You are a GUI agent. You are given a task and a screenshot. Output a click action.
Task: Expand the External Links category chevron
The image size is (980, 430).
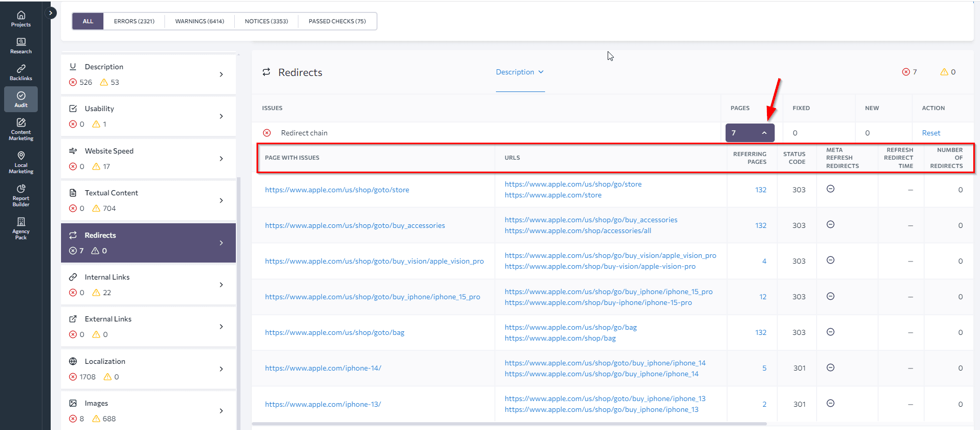tap(221, 327)
